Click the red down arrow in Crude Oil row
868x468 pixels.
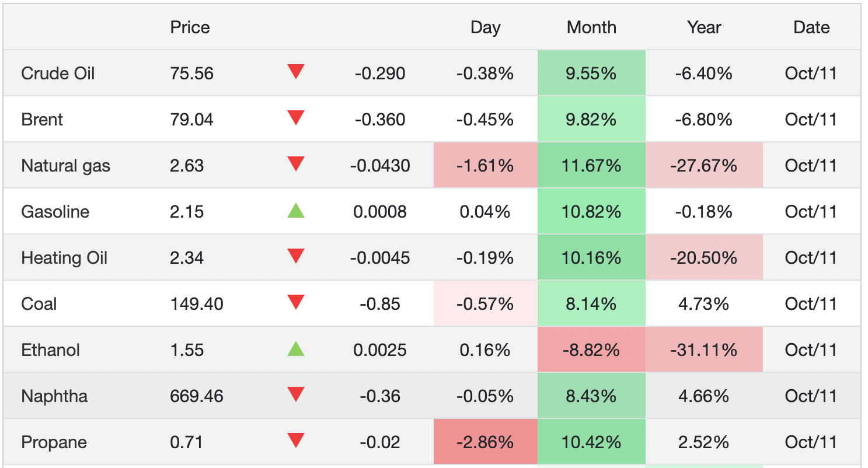click(296, 72)
